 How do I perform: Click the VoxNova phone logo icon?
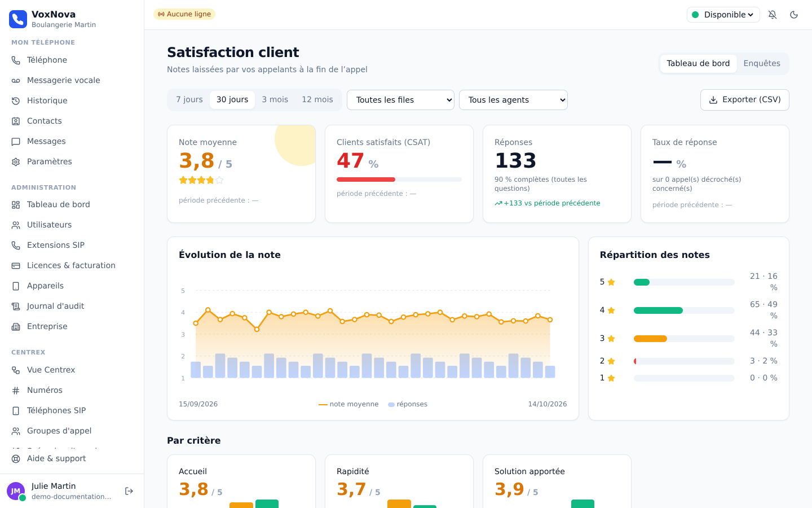coord(18,19)
